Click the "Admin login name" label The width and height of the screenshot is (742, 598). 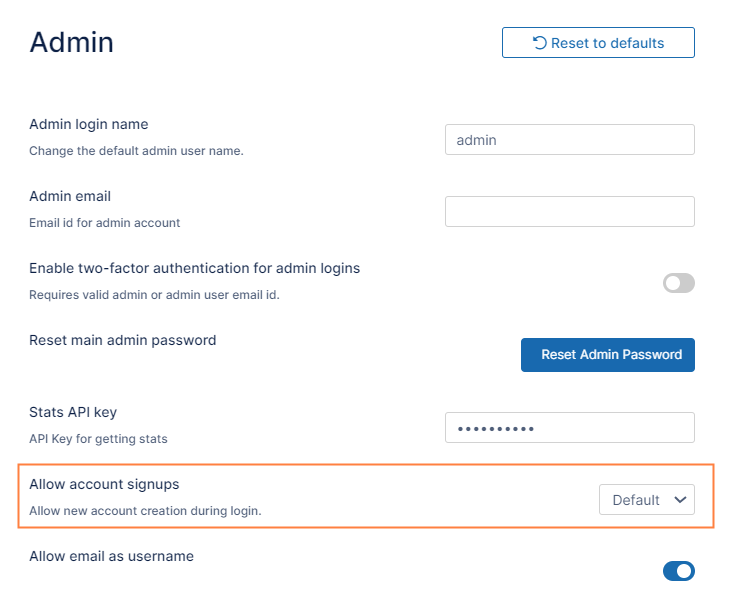[89, 125]
